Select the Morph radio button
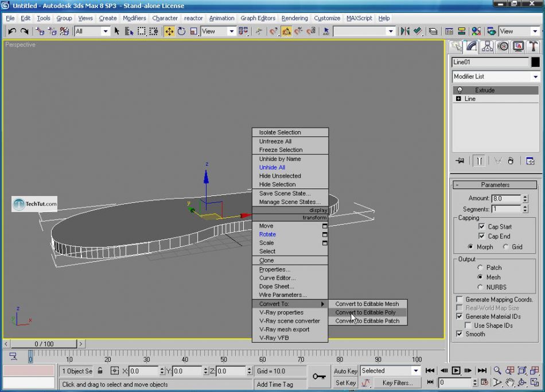The image size is (545, 392). point(470,246)
